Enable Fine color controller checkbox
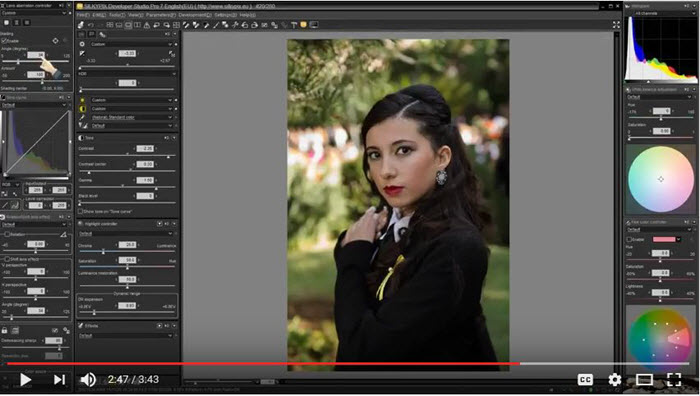This screenshot has width=700, height=396. 629,240
